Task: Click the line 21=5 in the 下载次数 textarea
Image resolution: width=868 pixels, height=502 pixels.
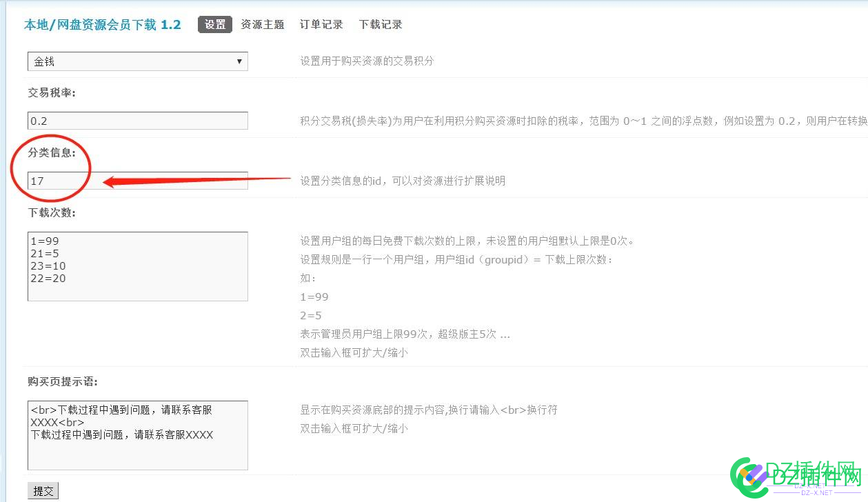Action: click(x=45, y=254)
